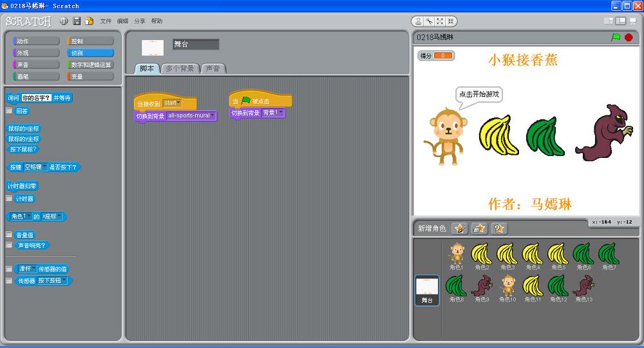Select sprite 角色9 ghost
Screen dimensions: 644x348
[482, 289]
